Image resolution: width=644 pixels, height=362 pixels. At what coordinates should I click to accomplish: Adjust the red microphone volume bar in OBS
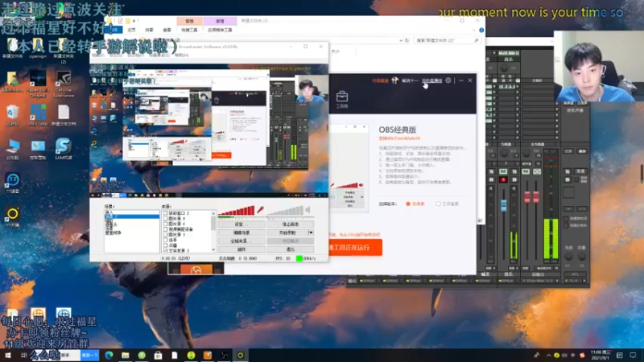[x=237, y=211]
